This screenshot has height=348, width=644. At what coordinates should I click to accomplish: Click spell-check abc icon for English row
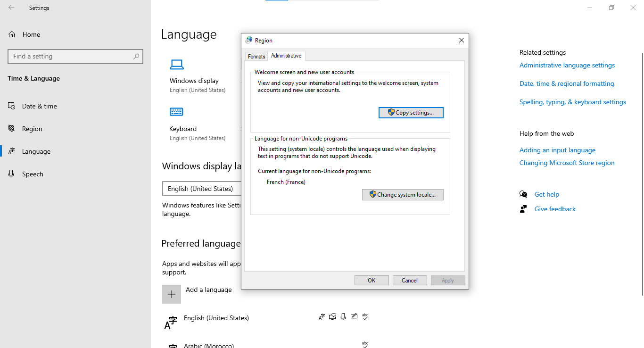tap(365, 317)
